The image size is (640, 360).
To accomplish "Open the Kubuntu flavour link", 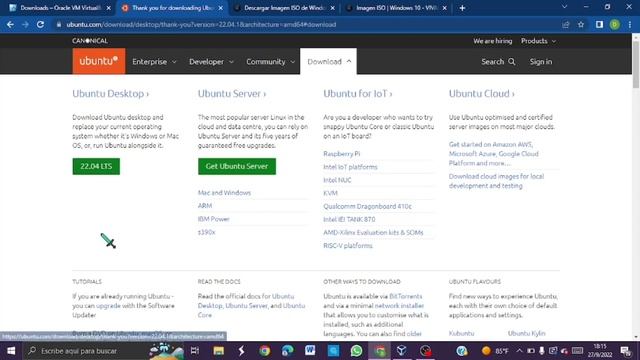I will (461, 333).
